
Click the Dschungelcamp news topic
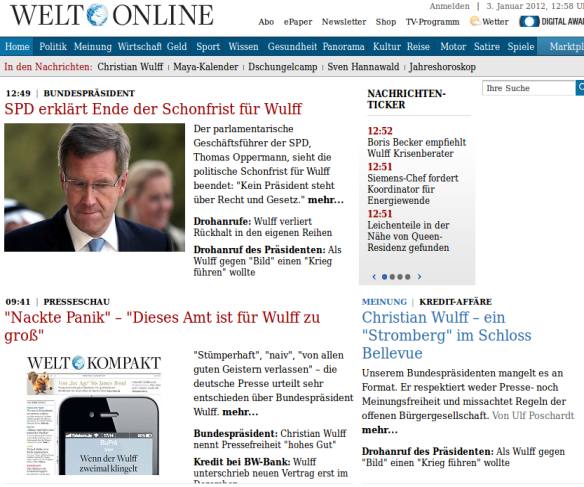click(x=283, y=67)
